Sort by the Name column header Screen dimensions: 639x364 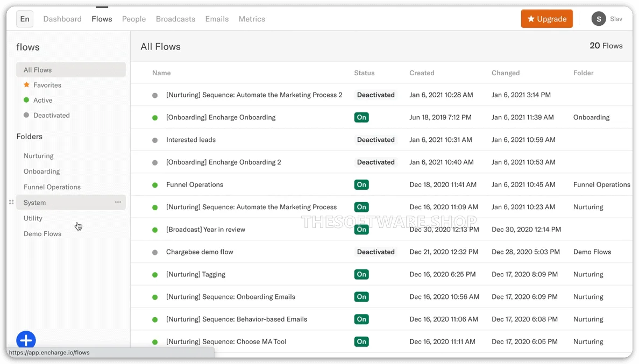pyautogui.click(x=161, y=73)
